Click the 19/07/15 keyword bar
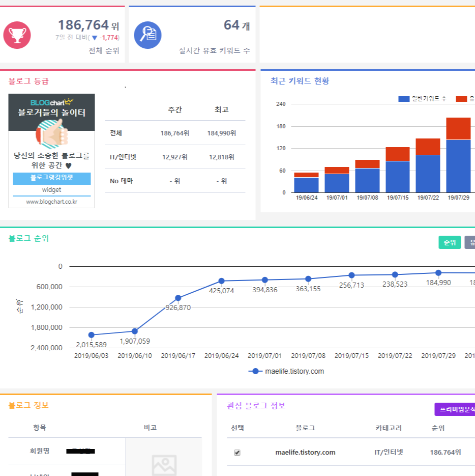Screen dimensions: 475x476 click(398, 170)
